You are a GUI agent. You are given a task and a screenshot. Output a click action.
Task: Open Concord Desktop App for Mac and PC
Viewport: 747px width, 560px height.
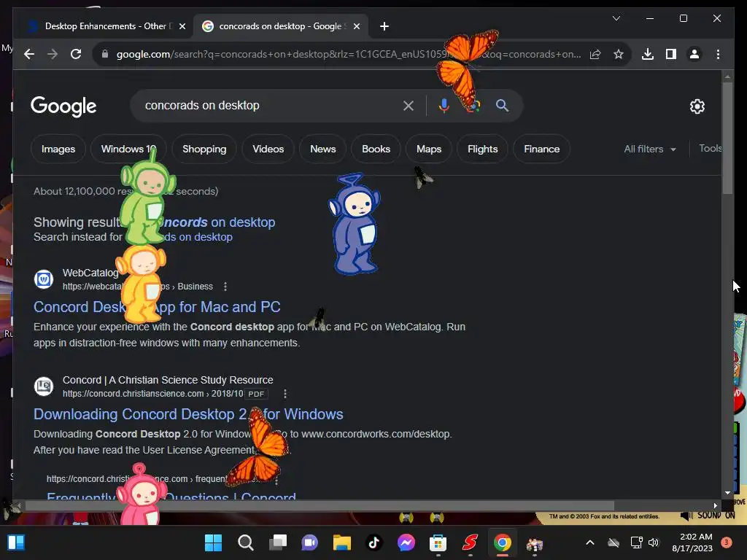(157, 307)
